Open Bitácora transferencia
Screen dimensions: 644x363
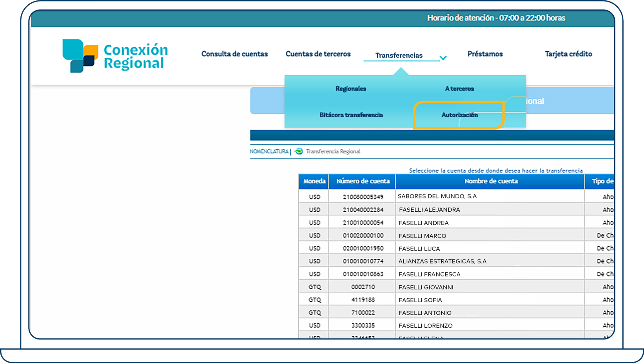[351, 115]
